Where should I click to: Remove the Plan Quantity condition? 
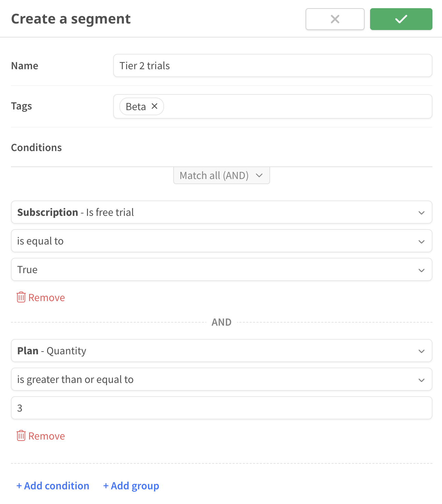tap(46, 436)
